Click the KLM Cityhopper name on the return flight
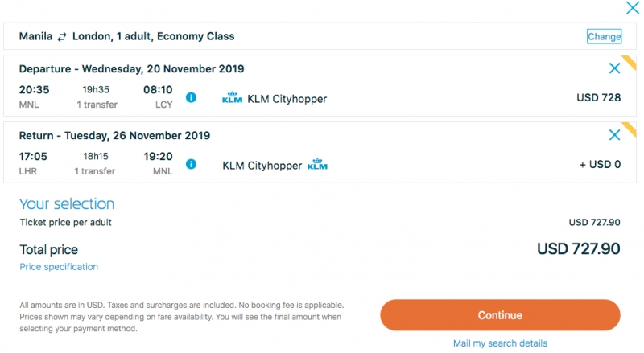This screenshot has height=353, width=644. point(262,166)
